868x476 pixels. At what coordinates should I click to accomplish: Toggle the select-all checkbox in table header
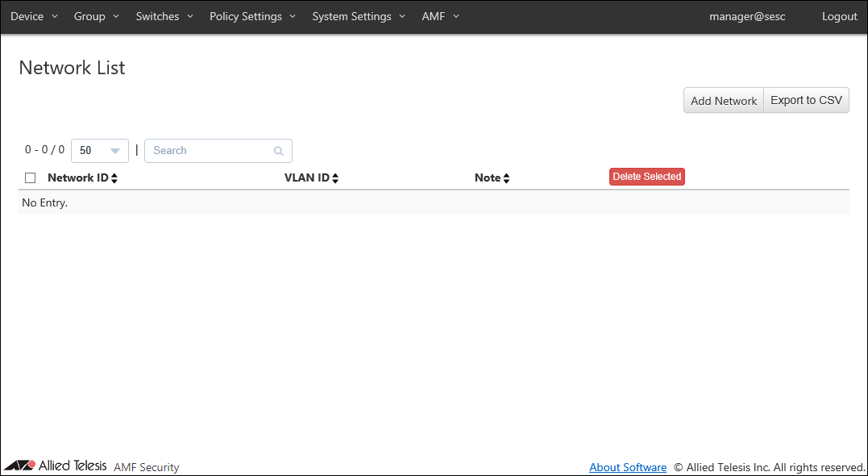tap(31, 178)
